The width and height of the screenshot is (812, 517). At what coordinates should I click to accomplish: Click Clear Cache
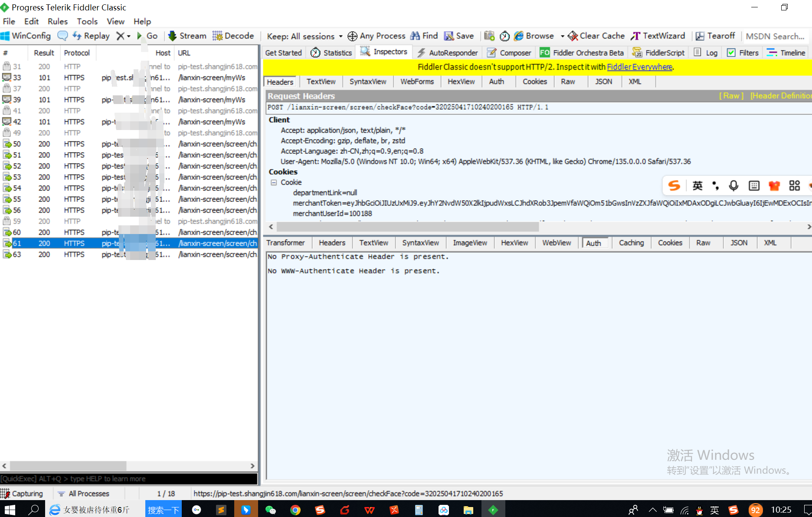(596, 36)
